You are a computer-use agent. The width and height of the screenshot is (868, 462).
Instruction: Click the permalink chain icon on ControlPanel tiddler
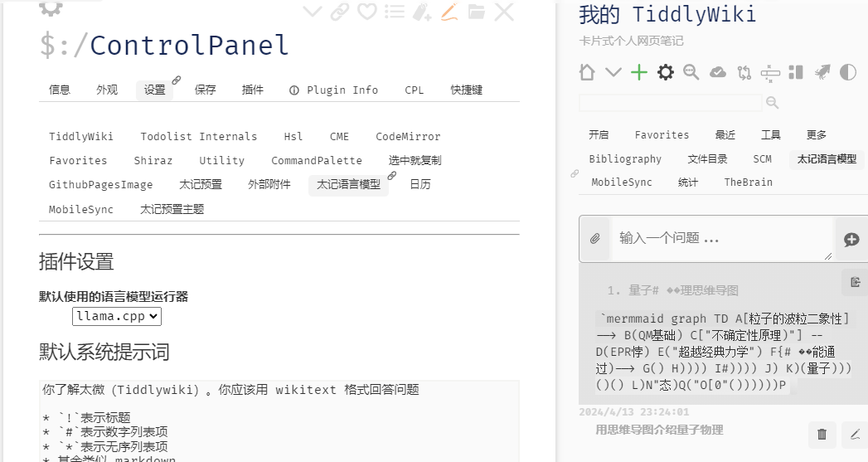[x=339, y=12]
